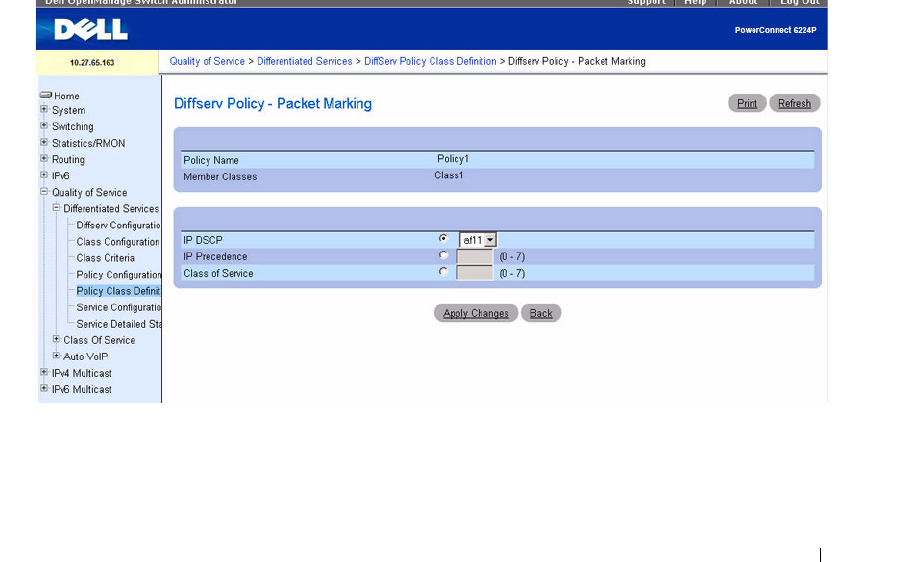The image size is (900, 562).
Task: Open System in the navigation tree
Action: [x=68, y=110]
